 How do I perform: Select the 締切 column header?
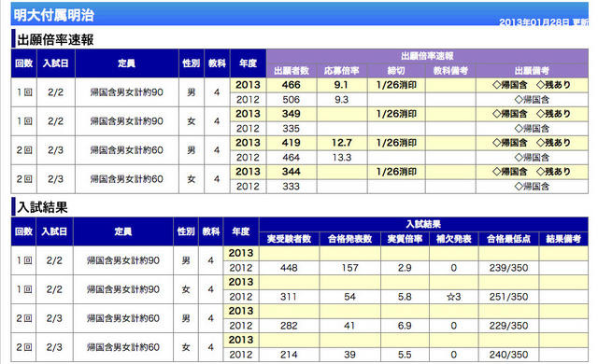(396, 70)
